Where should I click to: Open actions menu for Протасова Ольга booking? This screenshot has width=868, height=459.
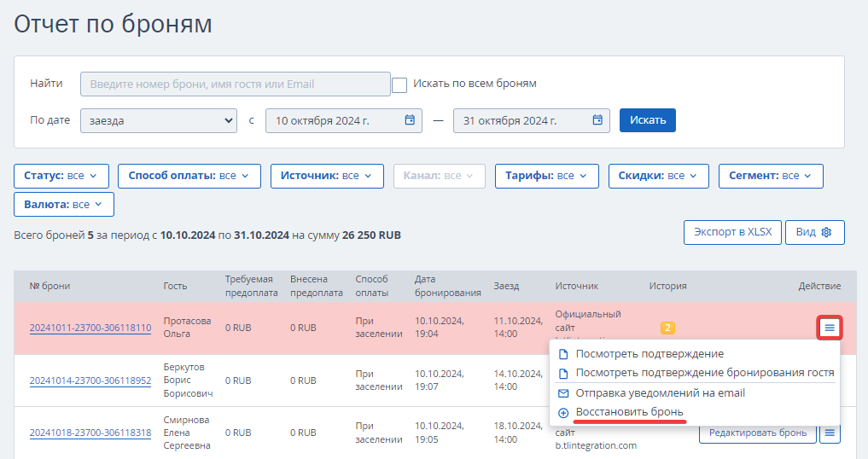(x=830, y=328)
